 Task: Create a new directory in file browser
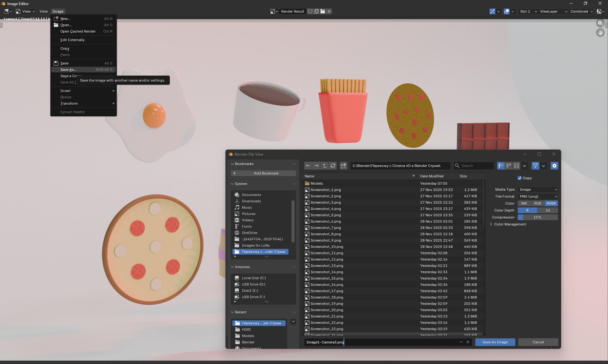click(344, 166)
